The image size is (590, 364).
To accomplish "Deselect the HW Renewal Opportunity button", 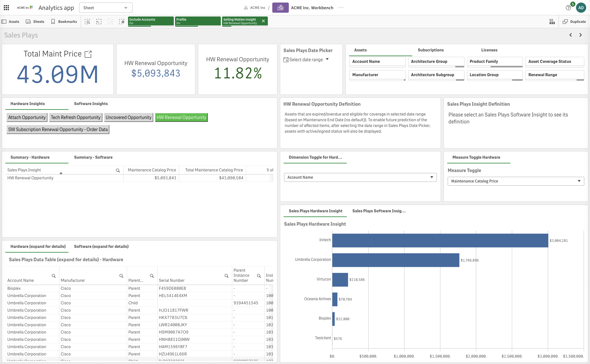I will (181, 117).
